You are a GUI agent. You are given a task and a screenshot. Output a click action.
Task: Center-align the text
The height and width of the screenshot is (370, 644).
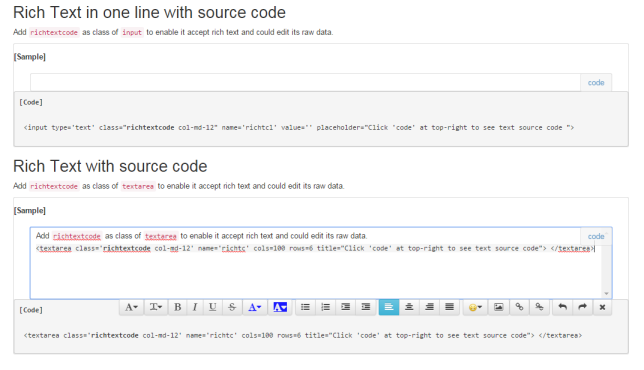409,307
